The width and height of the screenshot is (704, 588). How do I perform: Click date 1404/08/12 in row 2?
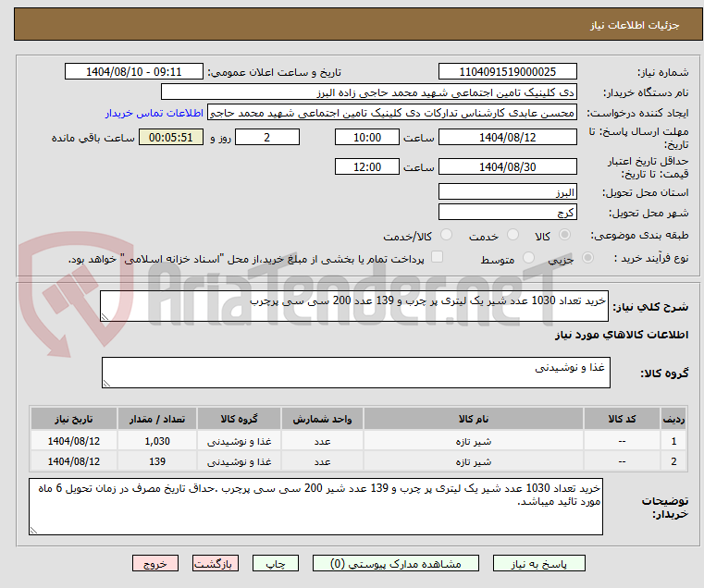pyautogui.click(x=74, y=461)
